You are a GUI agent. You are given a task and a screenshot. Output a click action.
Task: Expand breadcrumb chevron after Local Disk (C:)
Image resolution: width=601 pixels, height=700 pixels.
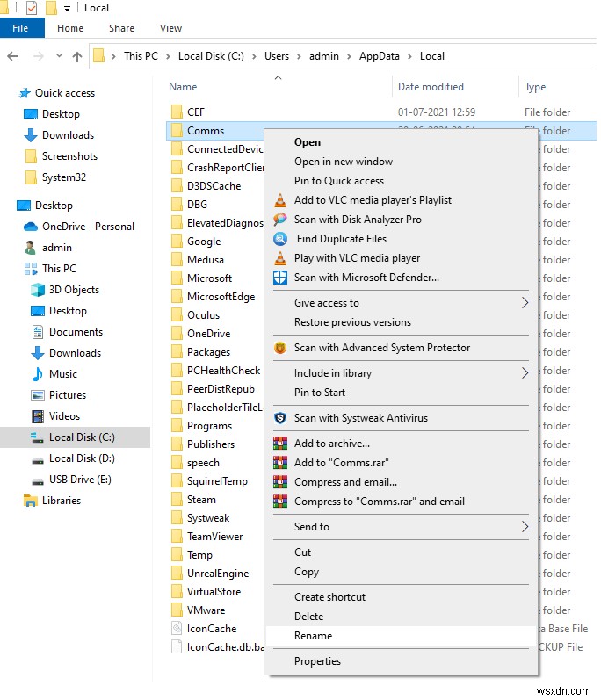point(254,56)
